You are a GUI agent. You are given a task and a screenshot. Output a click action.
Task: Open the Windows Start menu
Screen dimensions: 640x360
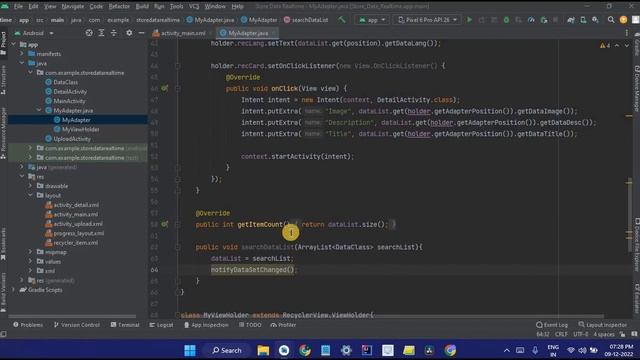pos(190,350)
